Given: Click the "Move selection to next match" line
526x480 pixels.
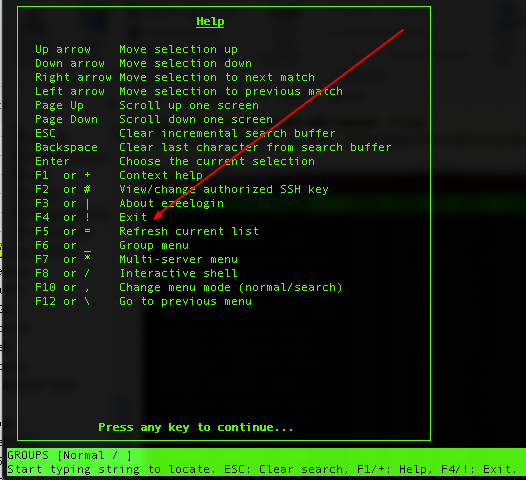Looking at the screenshot, I should click(x=217, y=77).
